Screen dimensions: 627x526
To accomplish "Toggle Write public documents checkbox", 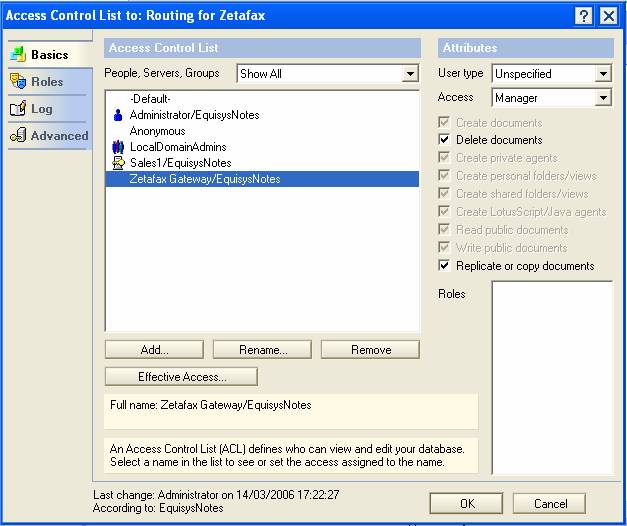I will 444,247.
